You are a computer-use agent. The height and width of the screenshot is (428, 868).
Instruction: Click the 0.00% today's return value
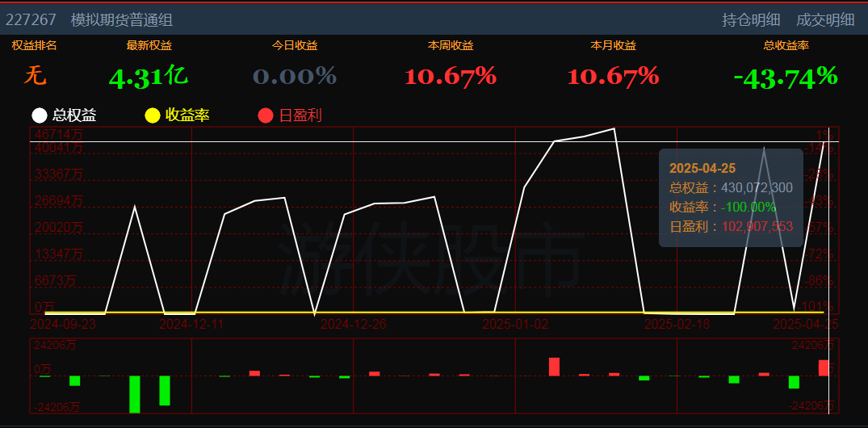(295, 77)
